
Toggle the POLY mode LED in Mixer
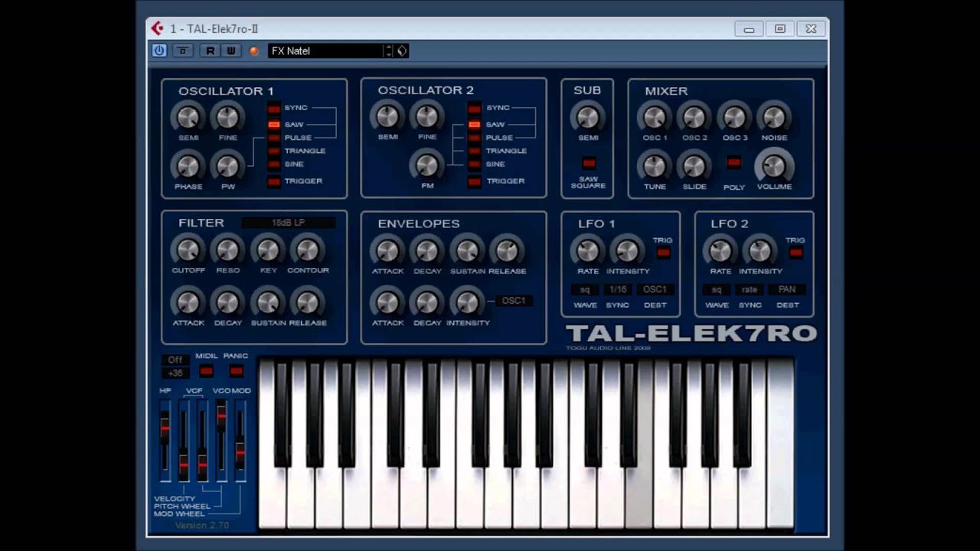point(733,162)
